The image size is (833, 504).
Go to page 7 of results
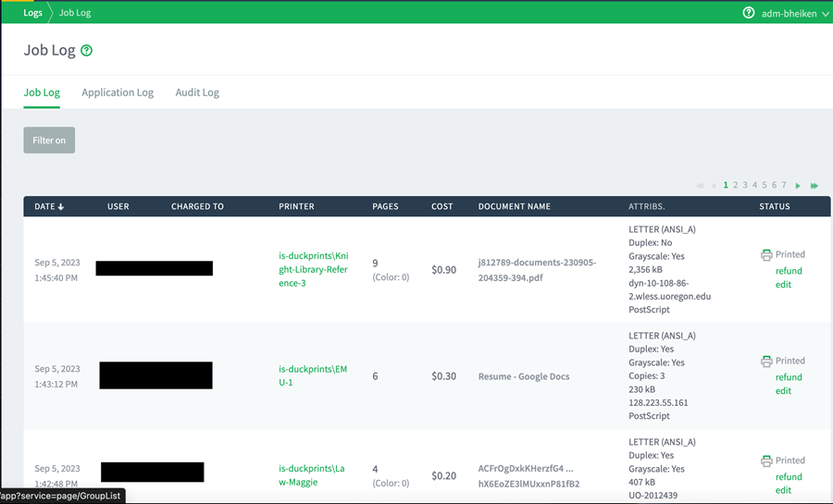point(784,185)
